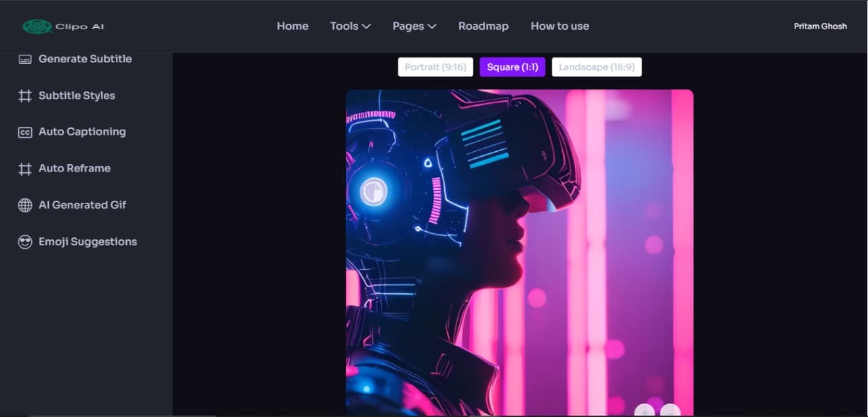The width and height of the screenshot is (868, 417).
Task: Choose Landscape (16:9) aspect ratio
Action: 597,67
